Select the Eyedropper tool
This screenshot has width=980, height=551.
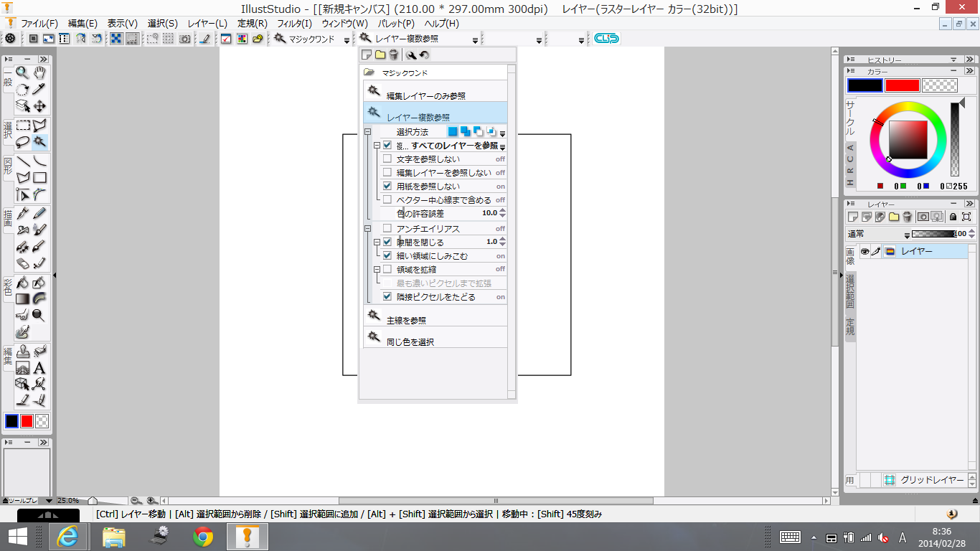40,89
